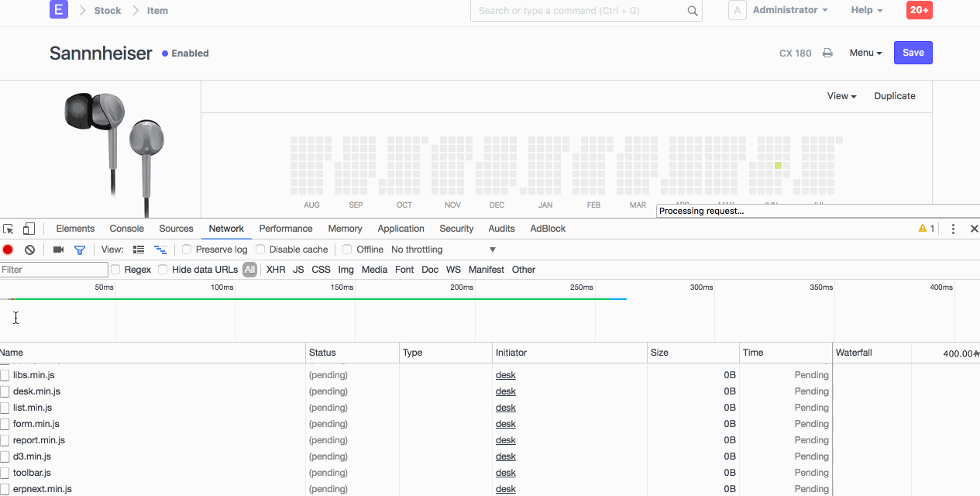Toggle the overview waterfall view icon
The image size is (980, 496).
(160, 250)
